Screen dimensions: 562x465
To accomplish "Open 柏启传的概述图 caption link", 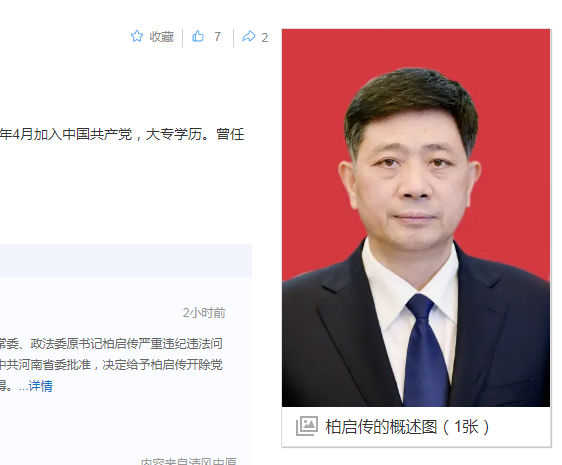I will pyautogui.click(x=381, y=427).
